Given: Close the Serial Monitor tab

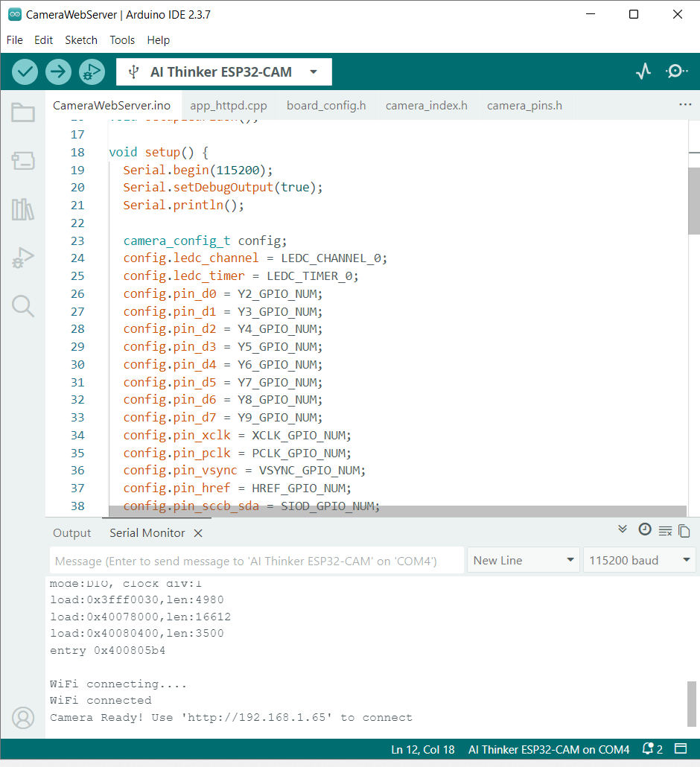Looking at the screenshot, I should pos(198,533).
